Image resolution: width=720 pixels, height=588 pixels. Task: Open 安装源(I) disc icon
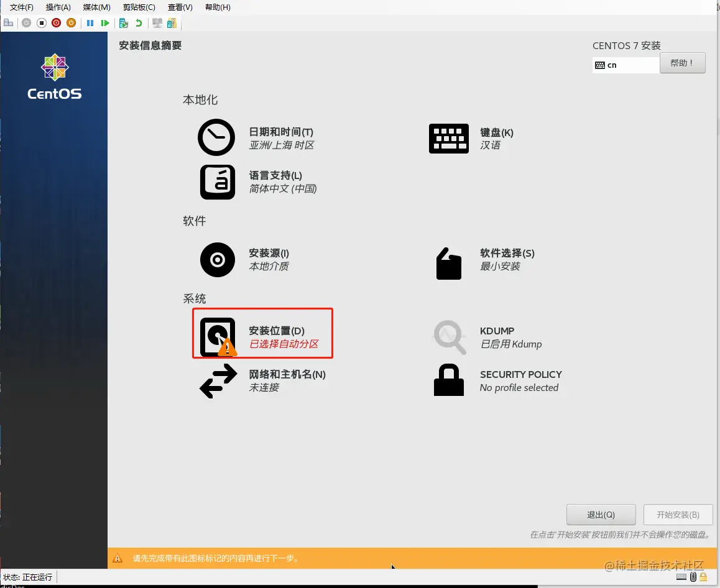pyautogui.click(x=218, y=260)
